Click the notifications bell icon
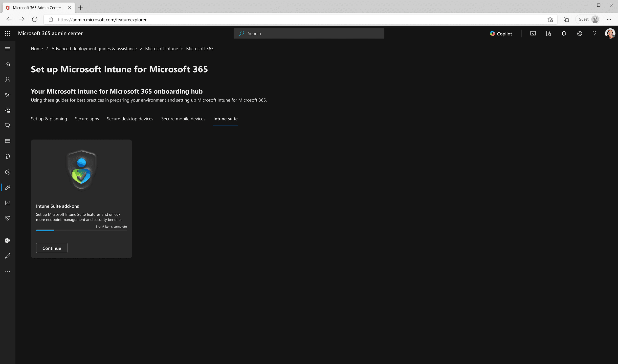 (x=564, y=34)
